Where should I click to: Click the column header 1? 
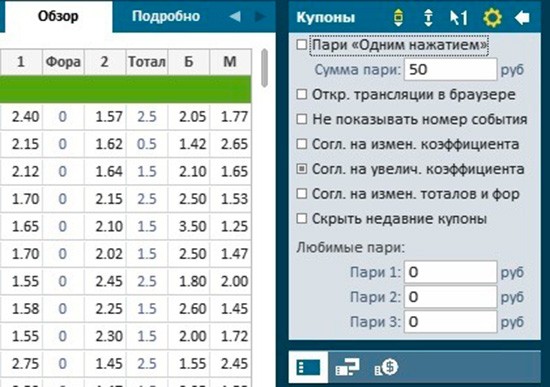(x=21, y=62)
